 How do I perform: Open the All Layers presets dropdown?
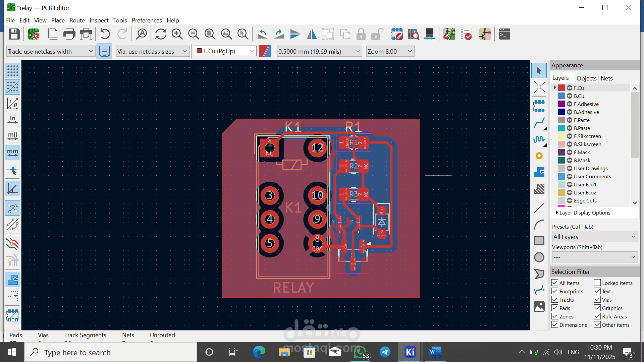pos(594,237)
